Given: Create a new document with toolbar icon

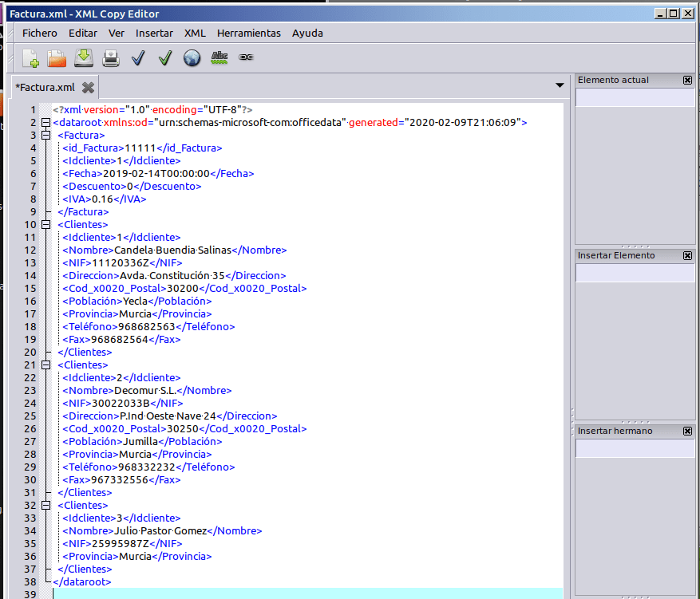Looking at the screenshot, I should (x=30, y=57).
